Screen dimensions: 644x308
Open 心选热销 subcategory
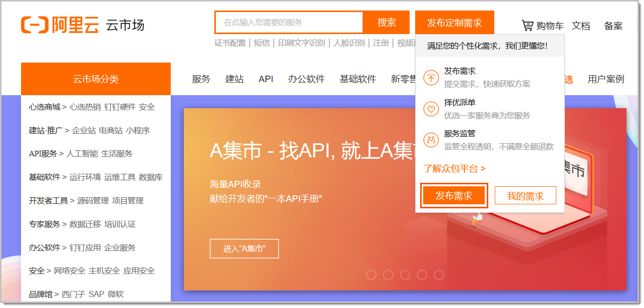pos(85,107)
